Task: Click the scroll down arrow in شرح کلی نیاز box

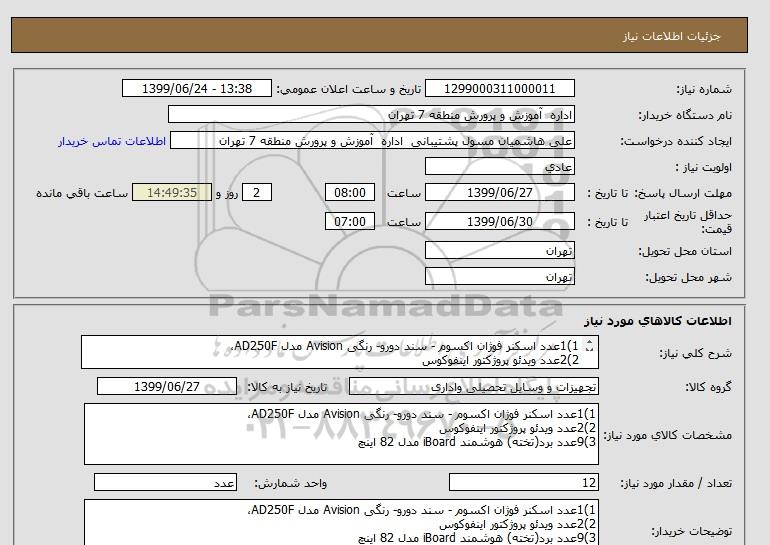Action: [x=590, y=349]
